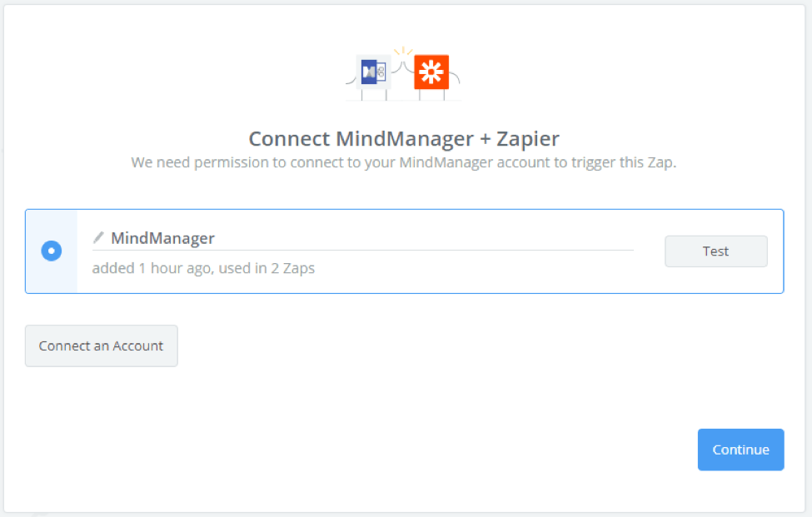Click the plus sign in the heading
812x517 pixels.
pyautogui.click(x=485, y=139)
